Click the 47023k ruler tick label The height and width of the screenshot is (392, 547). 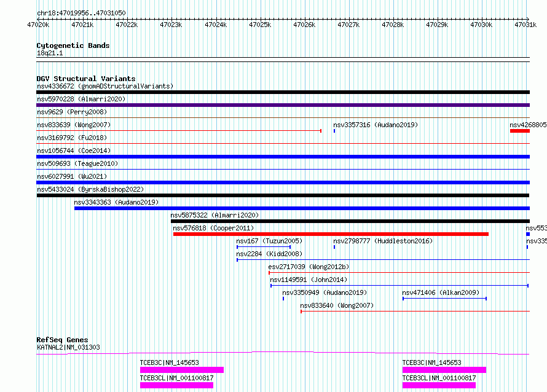[171, 25]
